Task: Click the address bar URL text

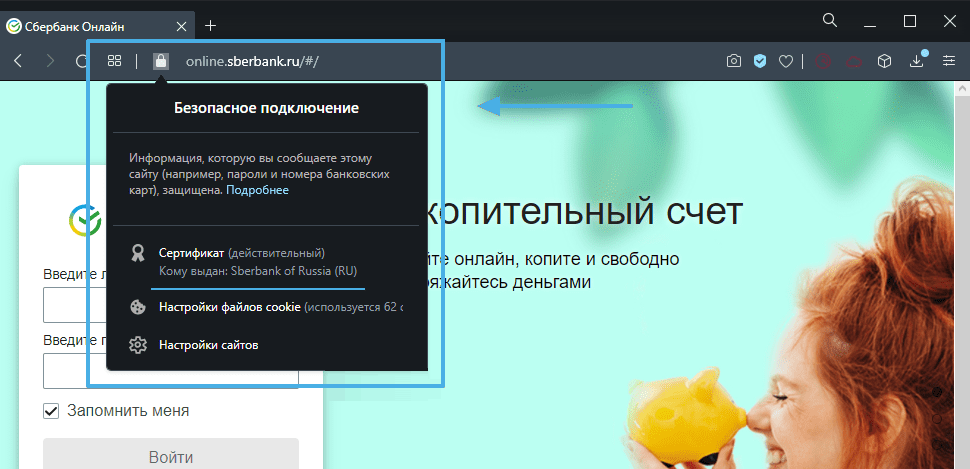Action: 252,62
